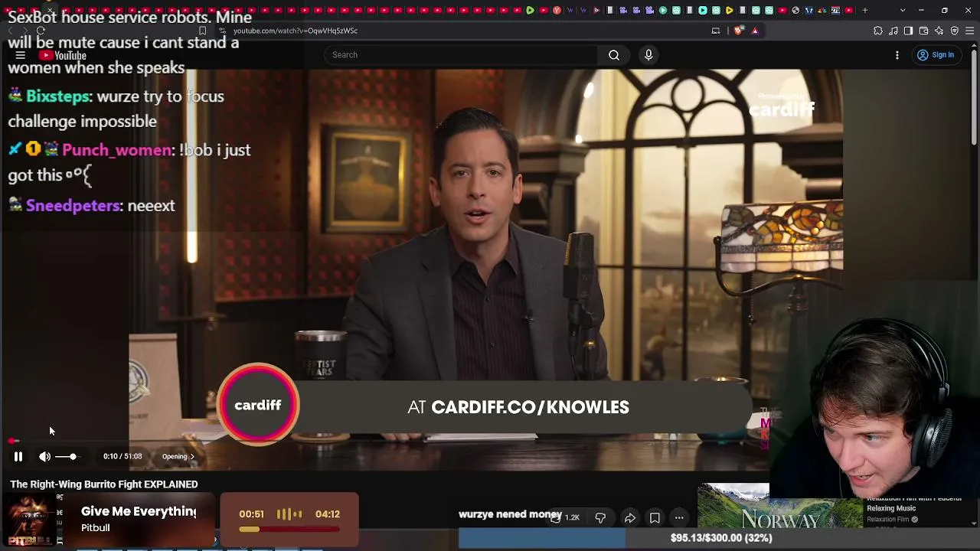
Task: Go to the YouTube home logo
Action: 63,55
